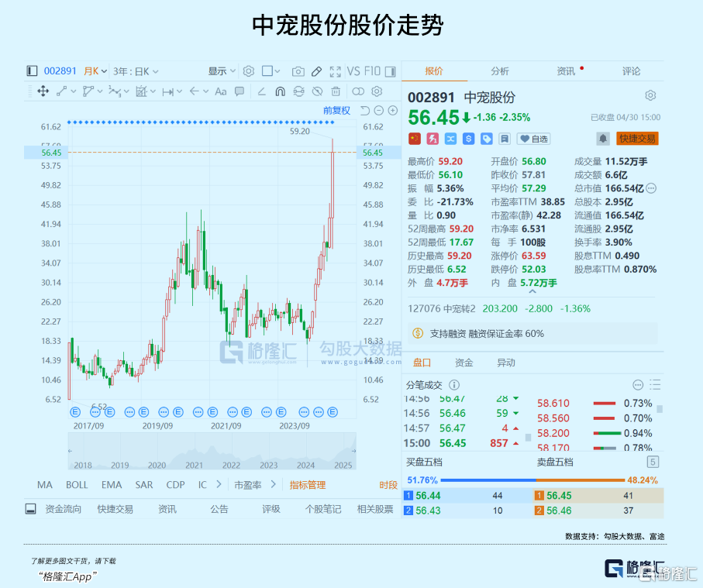
Task: Click the China flag market icon
Action: click(415, 139)
